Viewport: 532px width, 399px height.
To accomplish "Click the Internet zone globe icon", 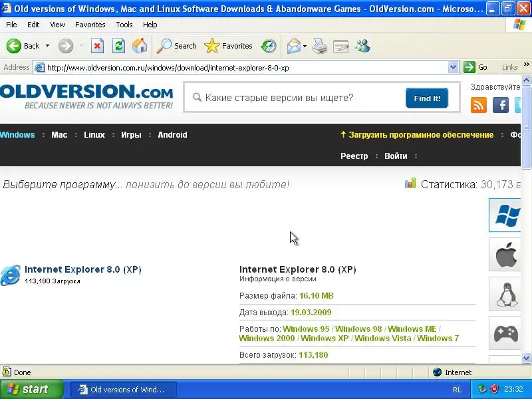I will click(x=437, y=372).
